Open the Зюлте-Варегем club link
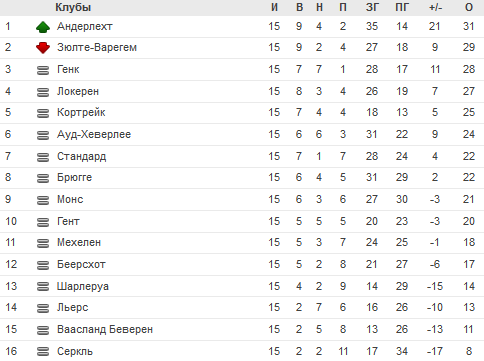 coord(97,47)
